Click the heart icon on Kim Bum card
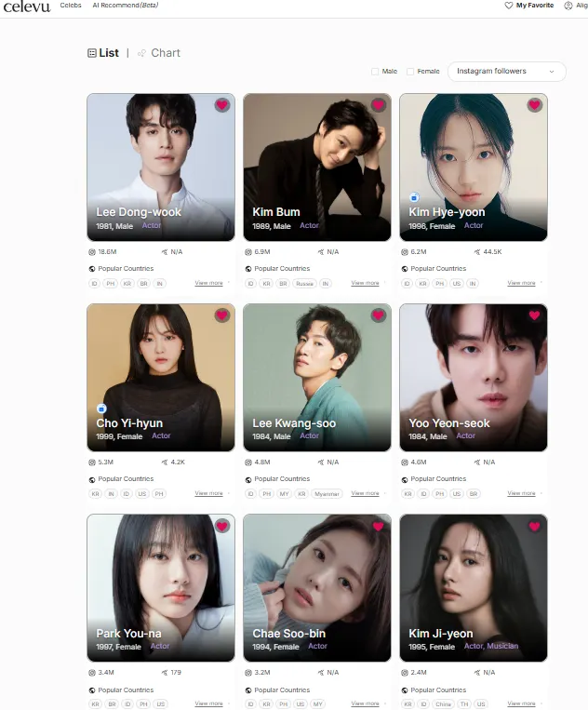This screenshot has height=710, width=588. pyautogui.click(x=378, y=105)
